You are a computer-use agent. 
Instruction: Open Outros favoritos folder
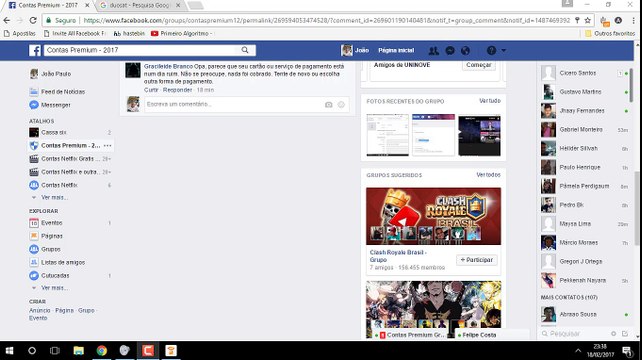coord(610,34)
